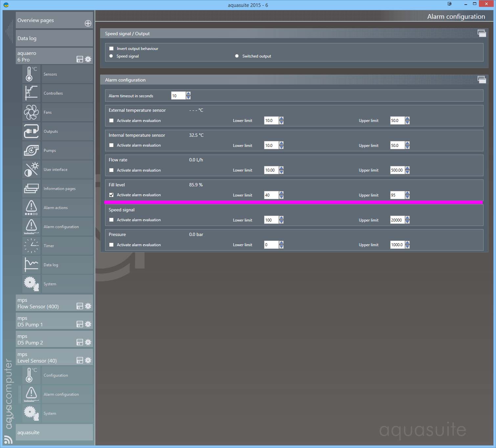496x448 pixels.
Task: Enable Invert output behaviour checkbox
Action: (x=111, y=49)
